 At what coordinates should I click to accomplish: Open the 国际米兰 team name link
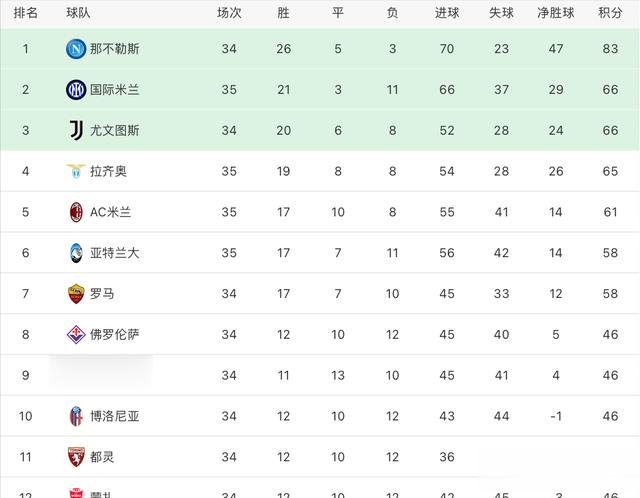point(115,90)
